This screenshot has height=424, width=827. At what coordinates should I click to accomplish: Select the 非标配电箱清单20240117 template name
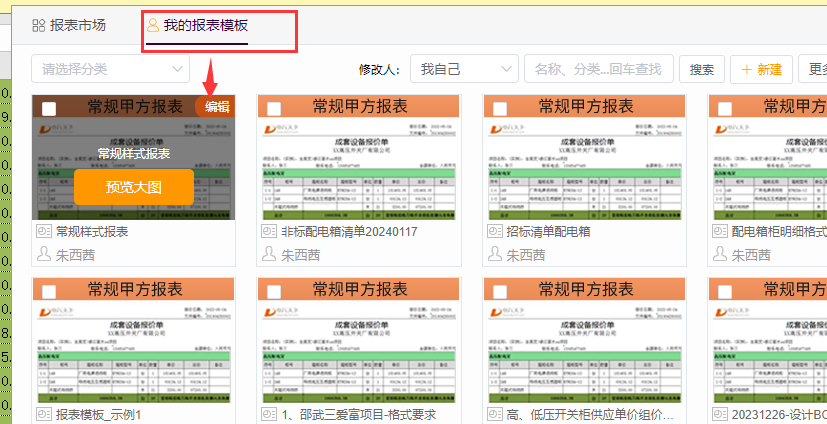(349, 232)
